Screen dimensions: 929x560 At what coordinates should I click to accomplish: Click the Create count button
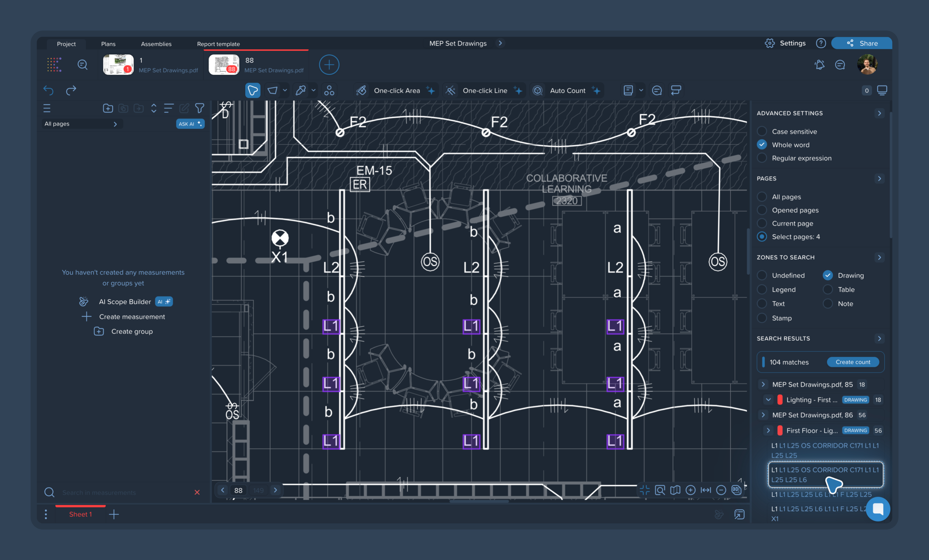(853, 362)
